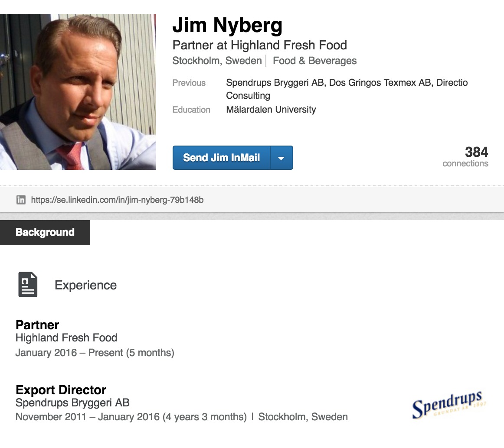Click the Stockholm, Sweden location text
The width and height of the screenshot is (504, 448).
tap(217, 61)
